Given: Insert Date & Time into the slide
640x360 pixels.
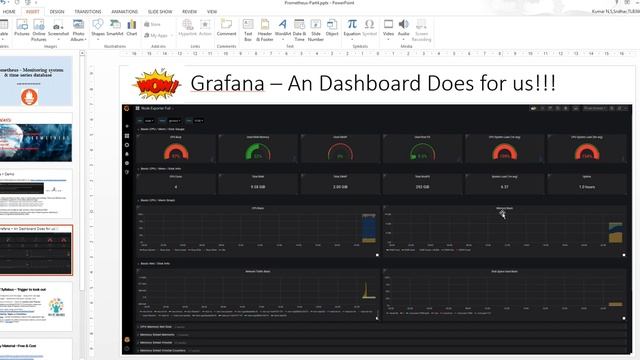Looking at the screenshot, I should tap(299, 30).
